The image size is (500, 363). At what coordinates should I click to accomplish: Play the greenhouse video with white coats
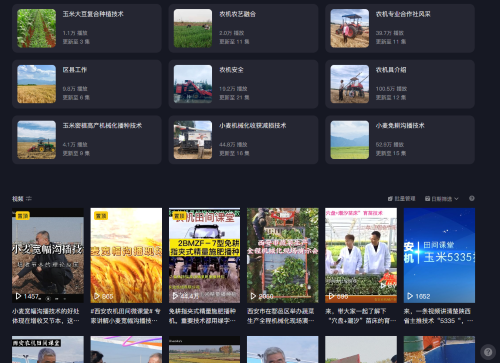point(361,255)
